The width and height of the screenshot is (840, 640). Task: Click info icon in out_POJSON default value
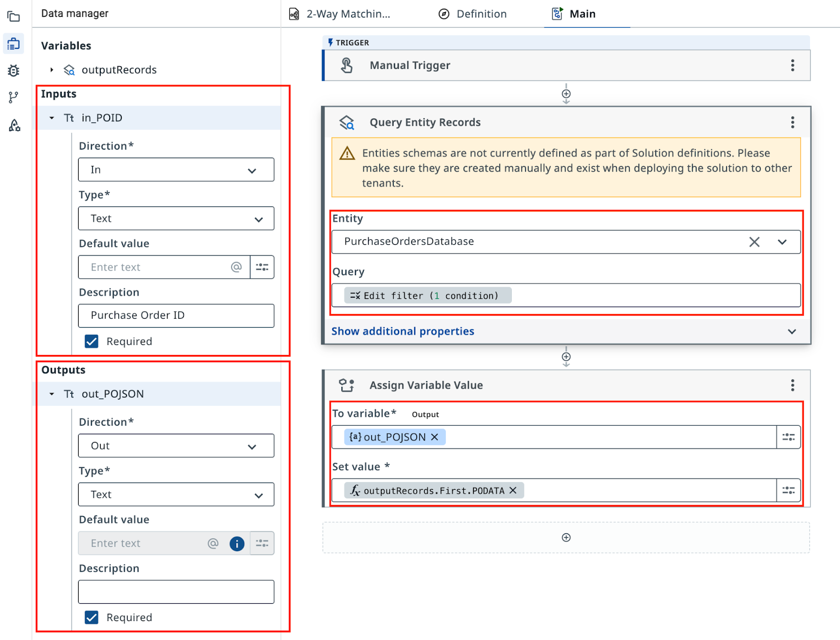tap(237, 543)
